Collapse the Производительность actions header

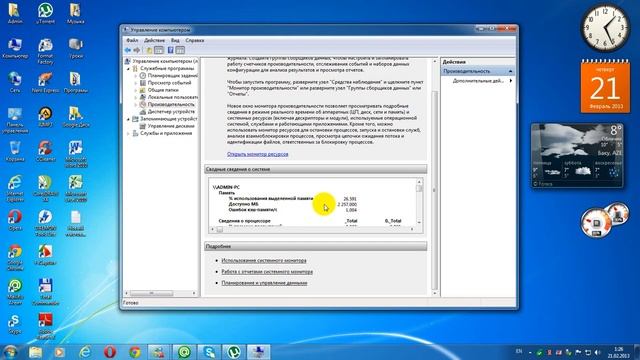510,71
